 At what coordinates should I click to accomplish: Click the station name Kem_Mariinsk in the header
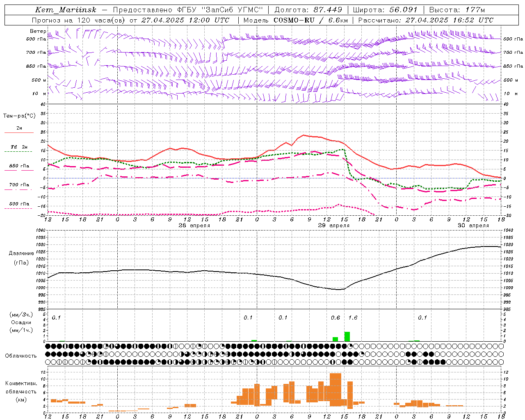coord(66,10)
